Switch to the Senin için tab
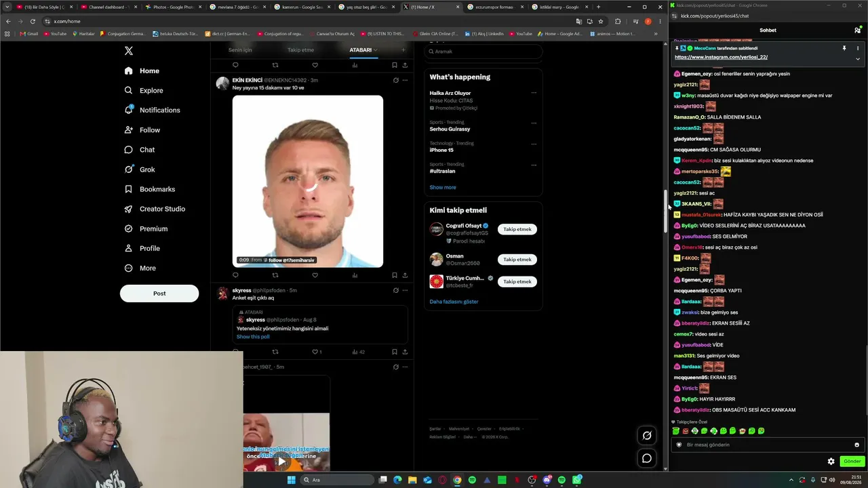Image resolution: width=868 pixels, height=488 pixels. pos(240,49)
